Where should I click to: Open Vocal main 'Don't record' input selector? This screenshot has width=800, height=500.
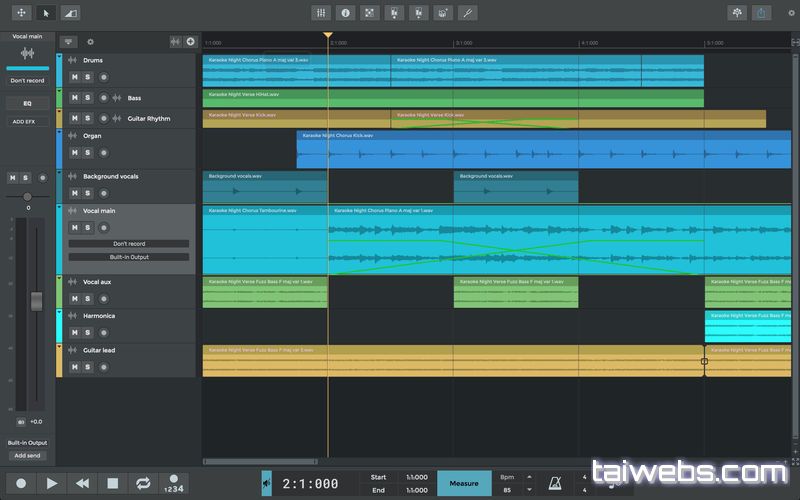click(129, 244)
